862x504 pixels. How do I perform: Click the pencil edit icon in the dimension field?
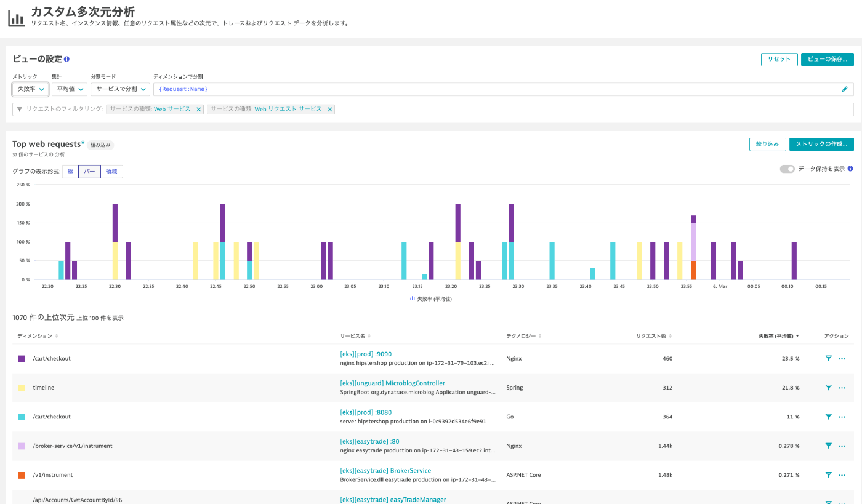[845, 89]
